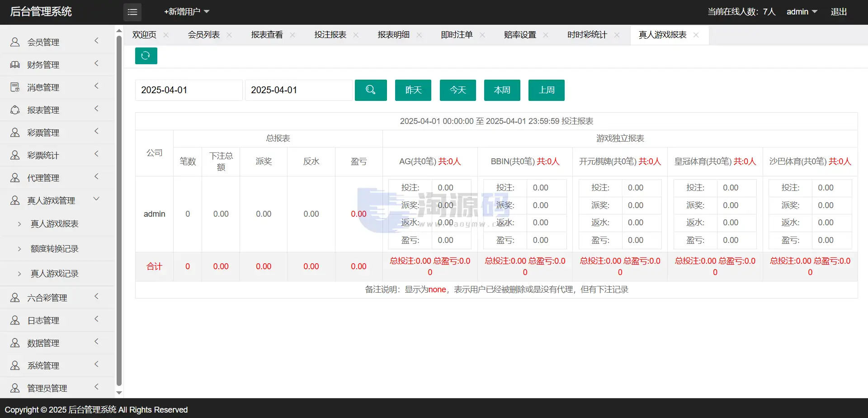Open the admin account dropdown
Image resolution: width=868 pixels, height=418 pixels.
click(x=802, y=12)
